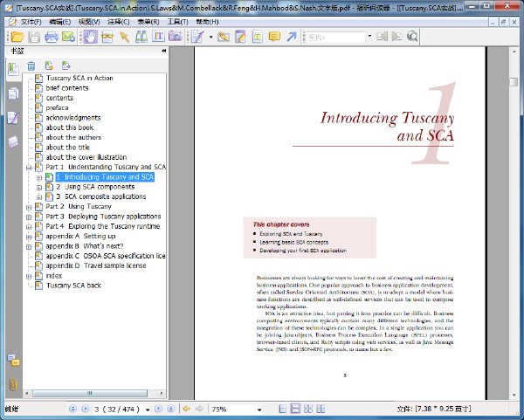Open the Attachments paperclip sidebar tab

13,385
